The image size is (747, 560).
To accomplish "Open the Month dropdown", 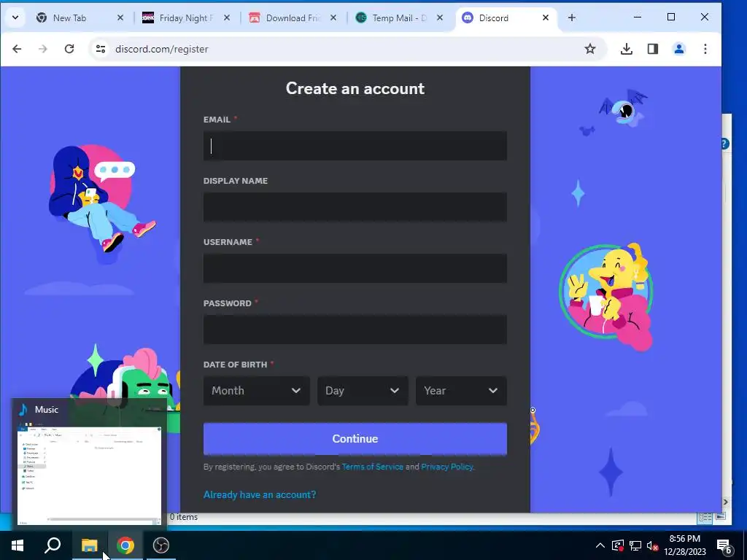I will pos(256,391).
